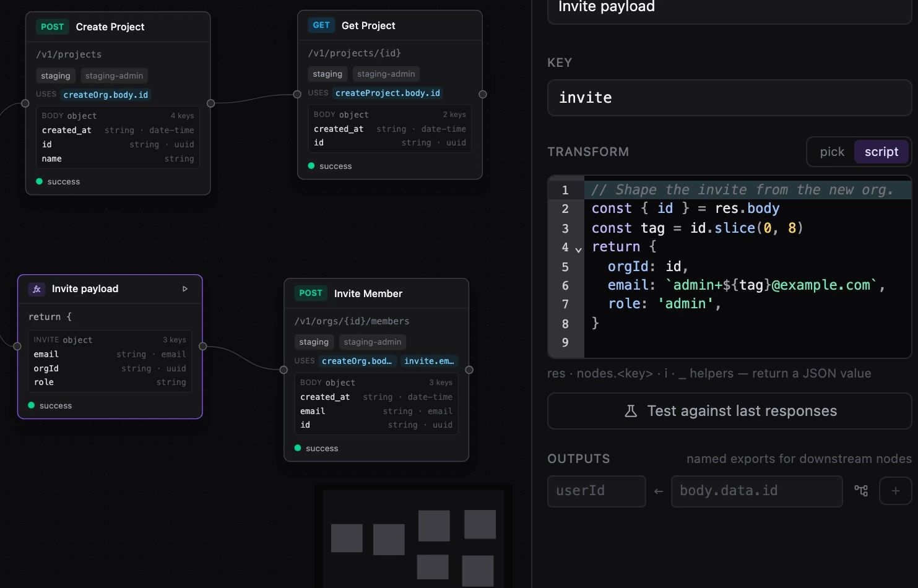This screenshot has width=918, height=588.
Task: Switch transform mode to script
Action: [881, 152]
